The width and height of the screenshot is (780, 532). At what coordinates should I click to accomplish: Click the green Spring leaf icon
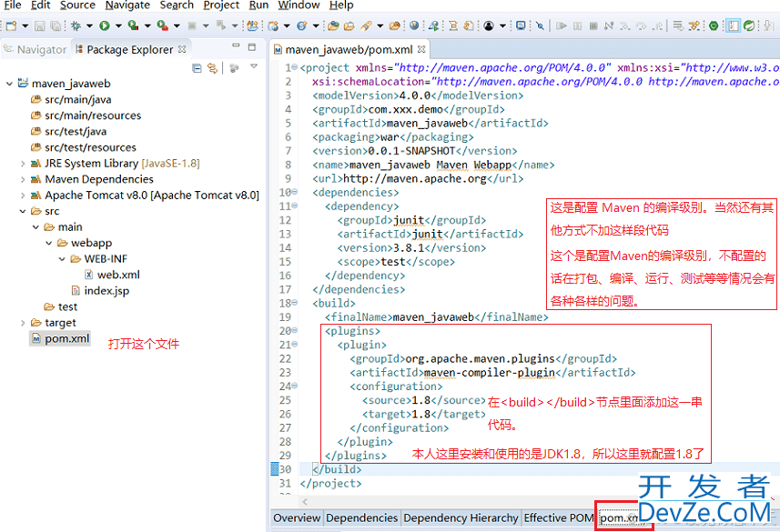[x=749, y=25]
